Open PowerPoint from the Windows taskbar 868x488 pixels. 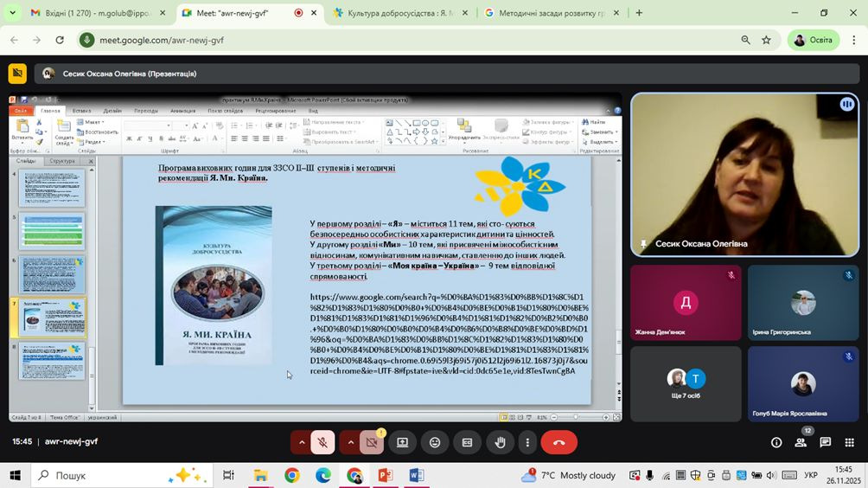tap(386, 475)
